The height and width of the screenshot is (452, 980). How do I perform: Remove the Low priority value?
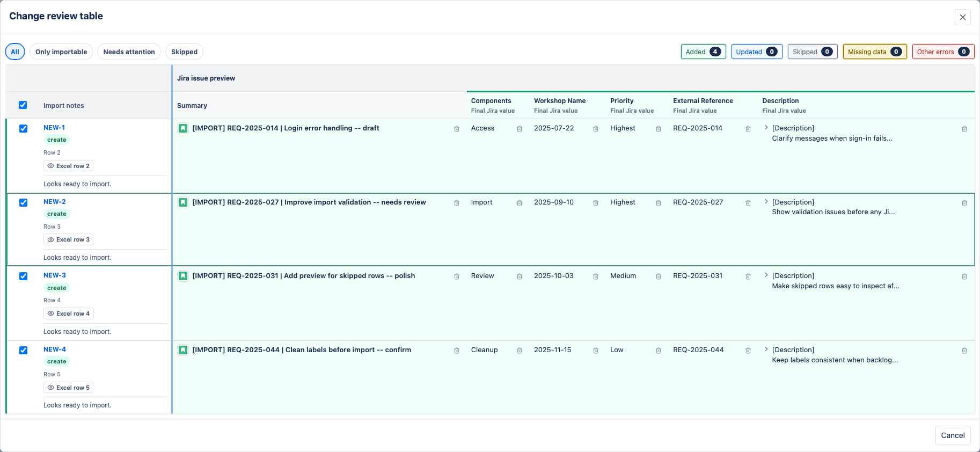[659, 351]
